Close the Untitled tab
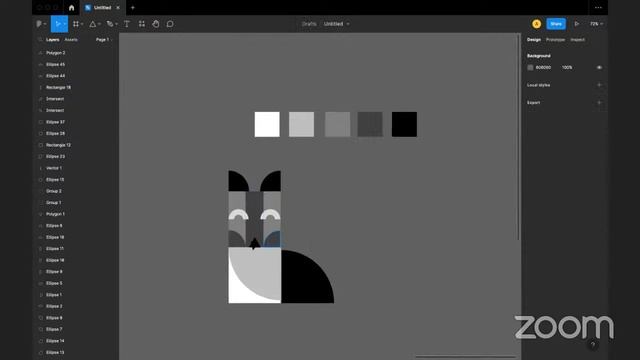 (118, 8)
